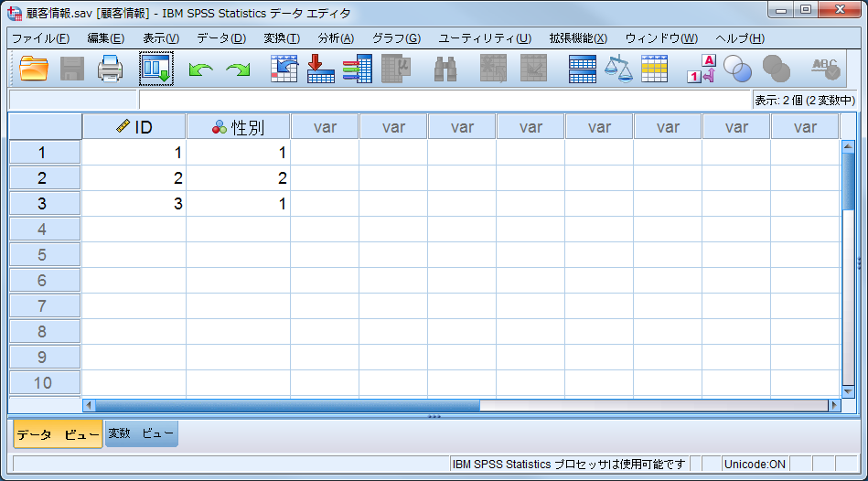Click the Show All Variables icon

777,69
